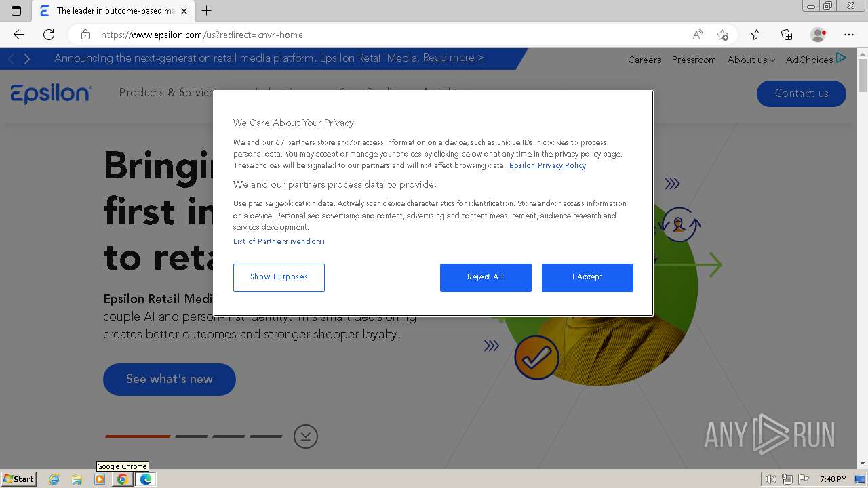Open the browser profile avatar
The width and height of the screenshot is (868, 488).
[x=818, y=35]
